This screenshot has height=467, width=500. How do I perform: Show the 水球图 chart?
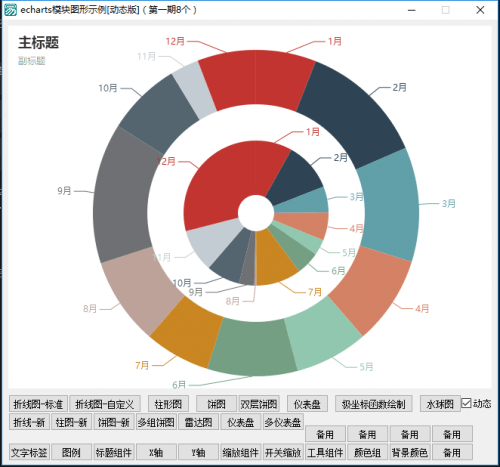(440, 404)
